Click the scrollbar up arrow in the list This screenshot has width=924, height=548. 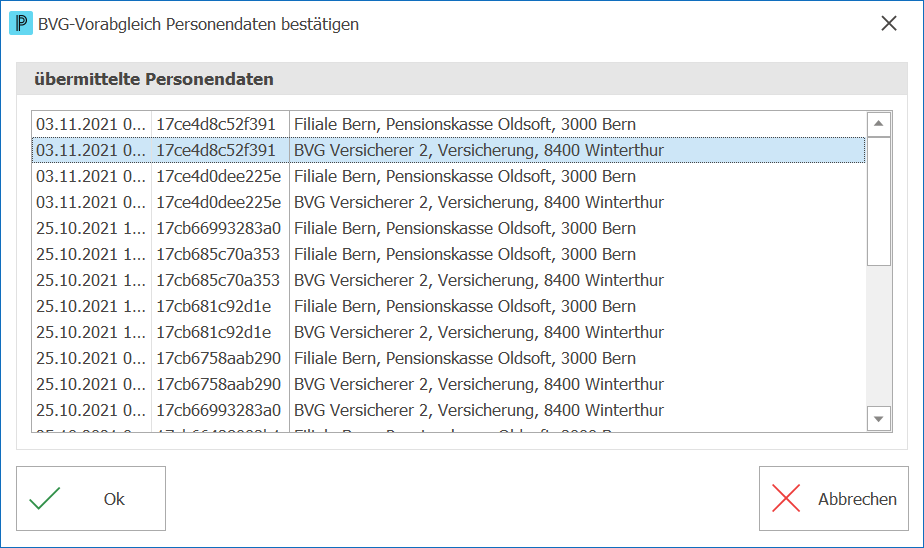(879, 124)
